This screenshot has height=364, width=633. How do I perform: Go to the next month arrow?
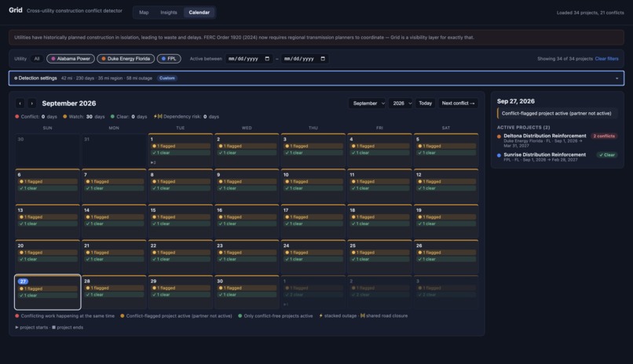pos(32,104)
